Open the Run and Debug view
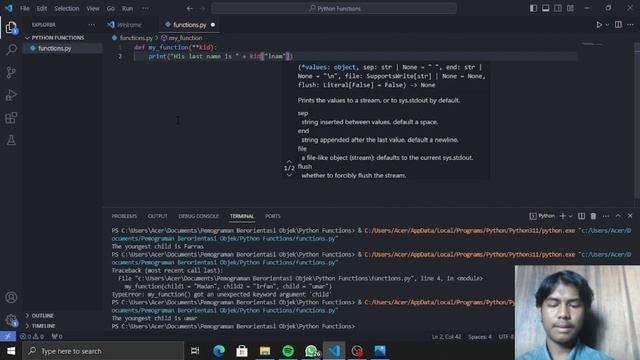The image size is (640, 360). 11,95
